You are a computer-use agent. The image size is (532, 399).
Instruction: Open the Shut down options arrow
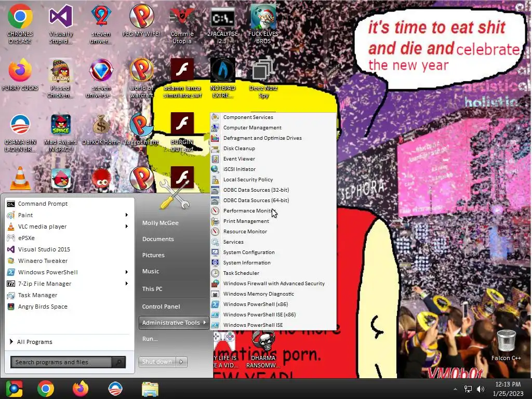coord(181,362)
